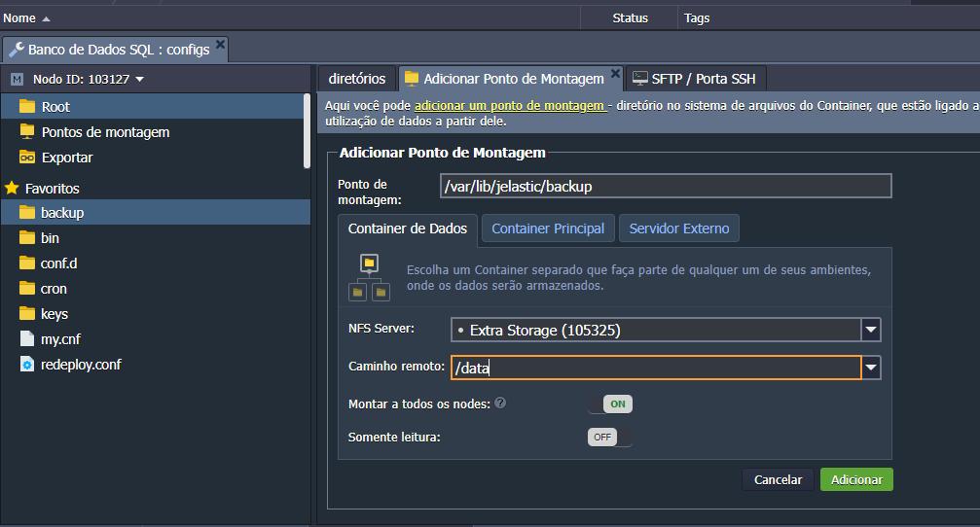Enable the Somente leitura switch
Screen dimensions: 980x527
pos(609,437)
